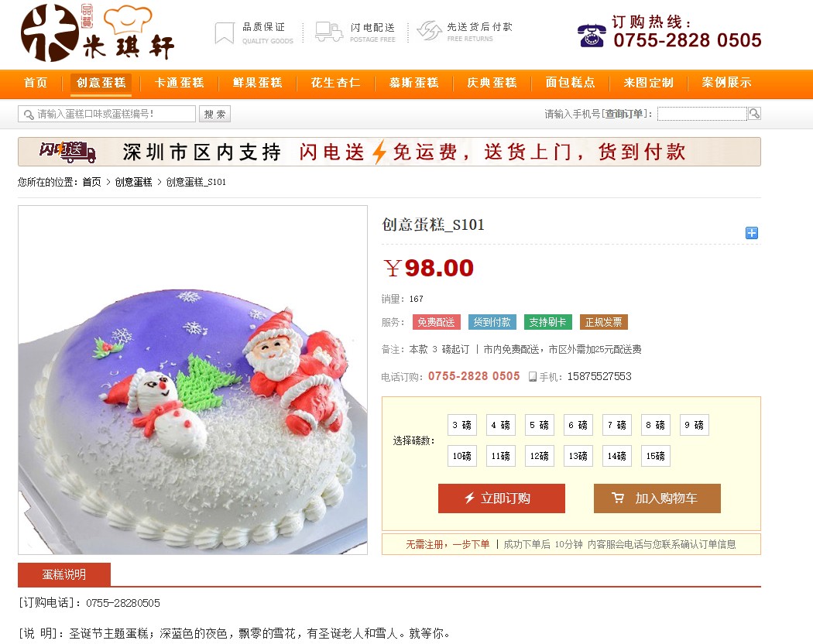Click the 闪电送 delivery banner
Image resolution: width=813 pixels, height=644 pixels.
[389, 152]
